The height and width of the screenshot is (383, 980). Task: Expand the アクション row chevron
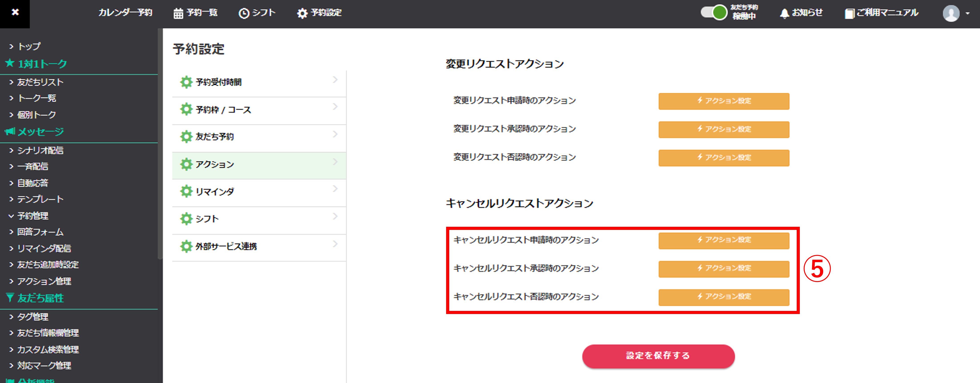(x=335, y=162)
